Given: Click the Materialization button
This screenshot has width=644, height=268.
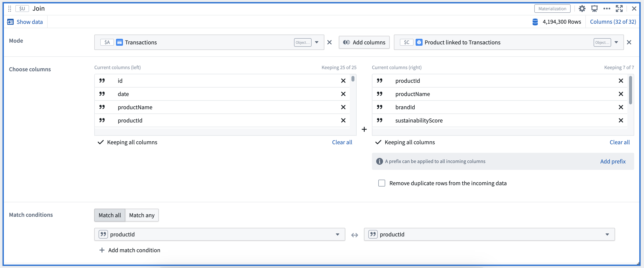Looking at the screenshot, I should point(552,9).
